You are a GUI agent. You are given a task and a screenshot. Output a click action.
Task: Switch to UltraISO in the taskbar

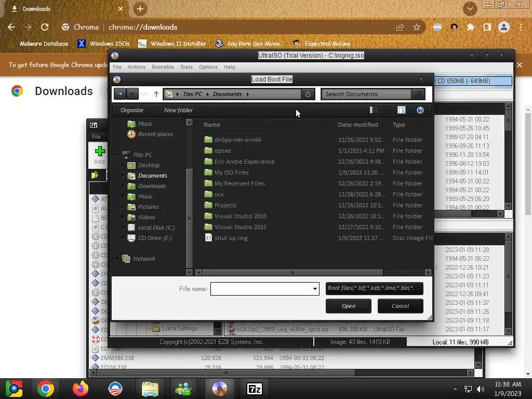click(220, 389)
